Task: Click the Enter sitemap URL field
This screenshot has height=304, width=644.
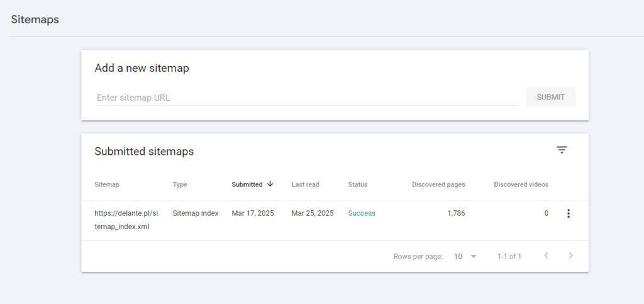Action: pos(306,98)
